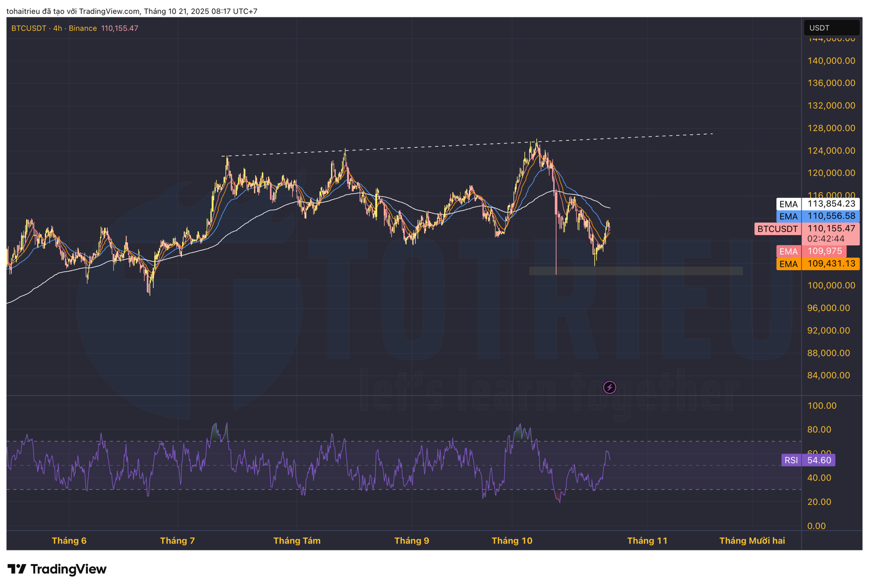Screen dimensions: 869x588
Task: Open the USDT currency selector box
Action: click(x=831, y=28)
